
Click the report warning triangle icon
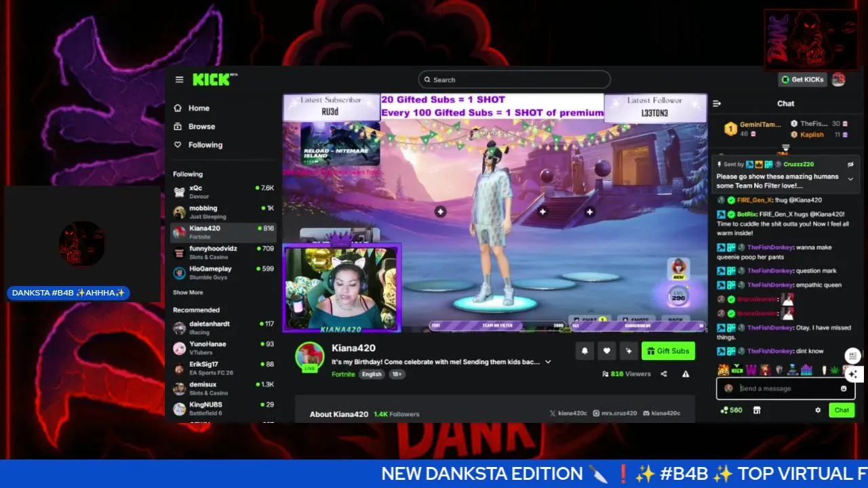pos(686,373)
